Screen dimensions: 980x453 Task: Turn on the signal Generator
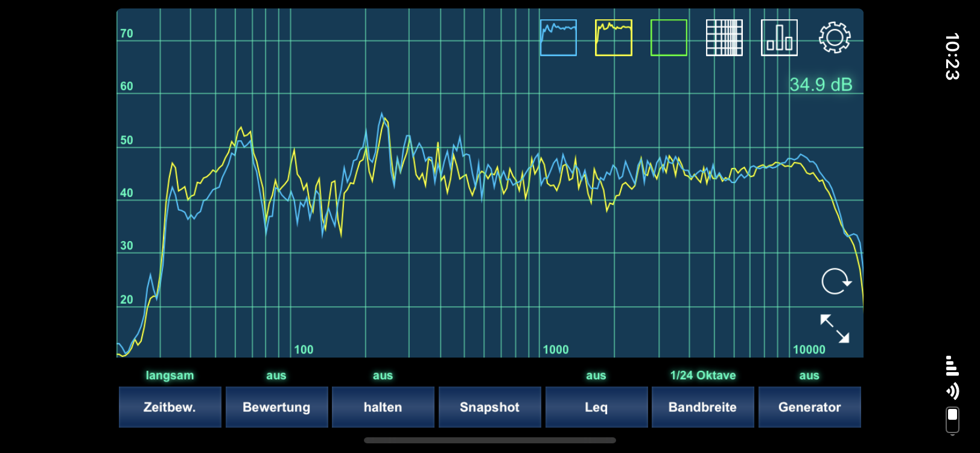coord(809,407)
